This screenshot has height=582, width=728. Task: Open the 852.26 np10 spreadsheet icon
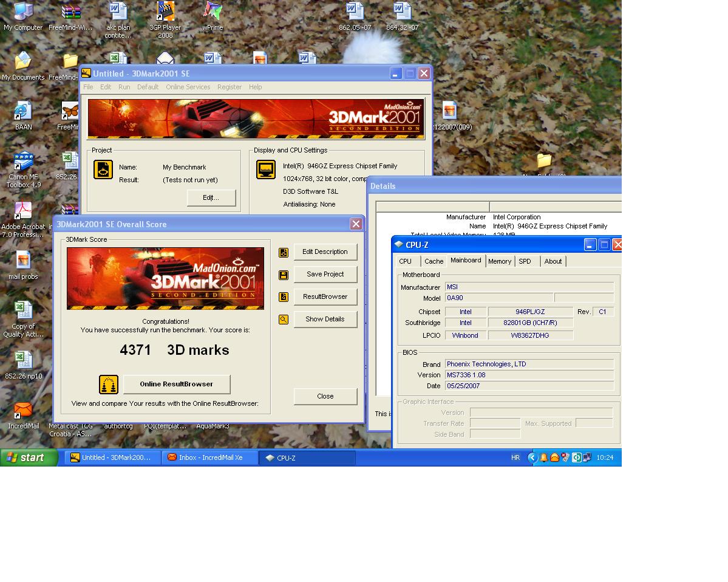click(x=23, y=365)
